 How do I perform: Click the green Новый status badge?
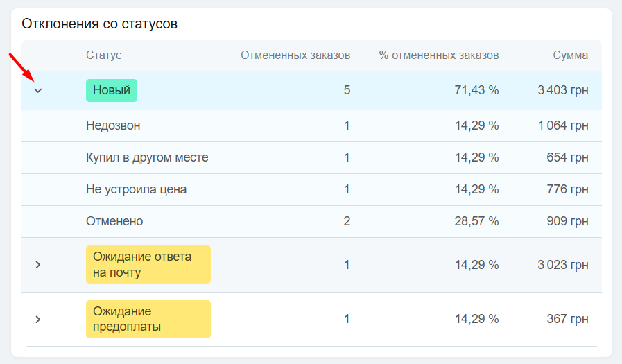pos(112,90)
